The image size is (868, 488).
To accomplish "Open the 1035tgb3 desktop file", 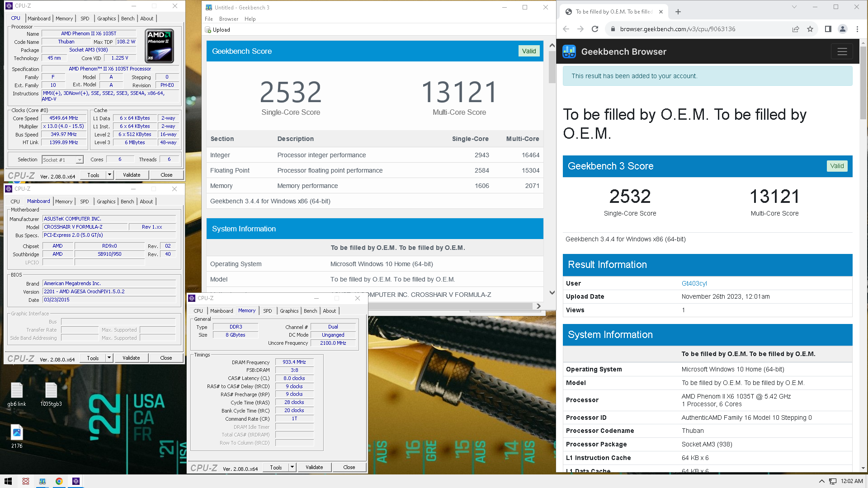I will [x=51, y=394].
